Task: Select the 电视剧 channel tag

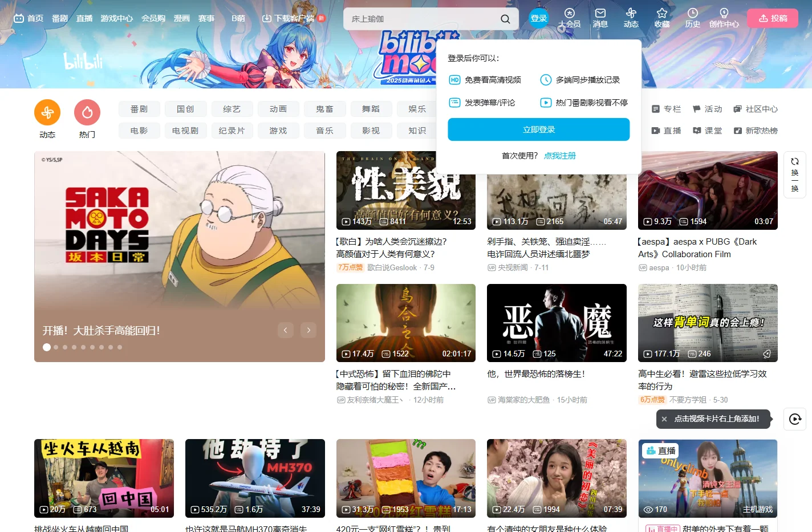Action: 185,131
